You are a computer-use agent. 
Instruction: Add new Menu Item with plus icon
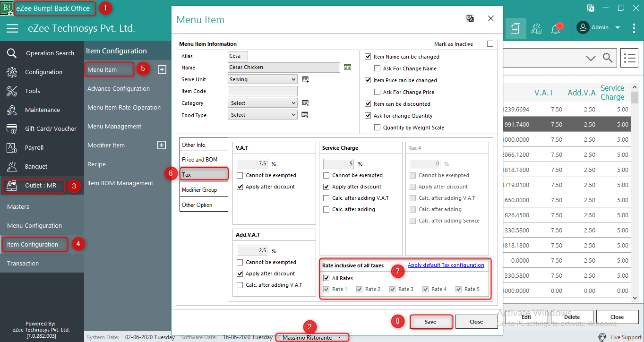pyautogui.click(x=162, y=69)
